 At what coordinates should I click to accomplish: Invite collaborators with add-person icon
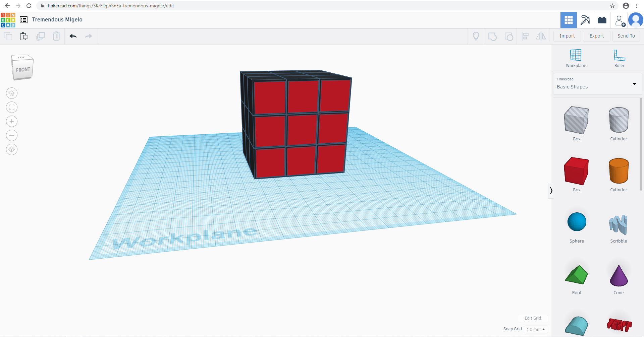coord(620,21)
